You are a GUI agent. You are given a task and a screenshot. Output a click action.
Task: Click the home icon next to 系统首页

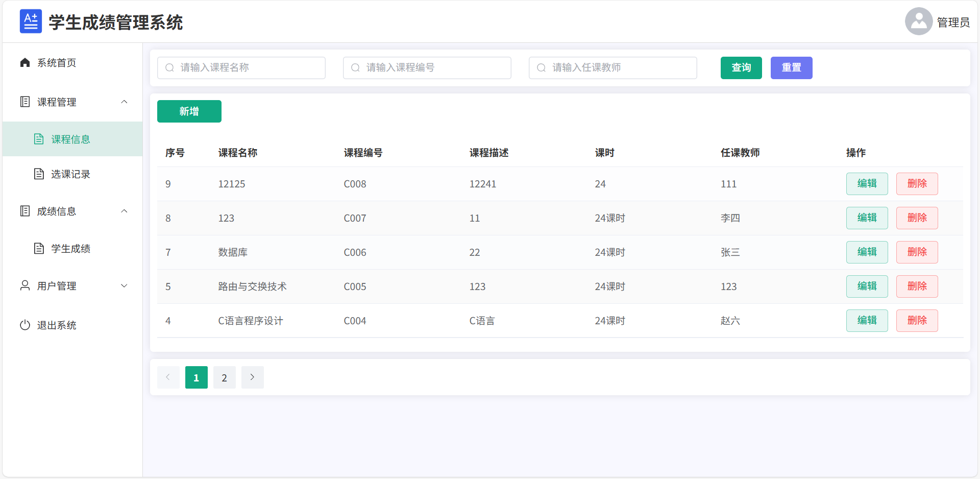tap(25, 62)
